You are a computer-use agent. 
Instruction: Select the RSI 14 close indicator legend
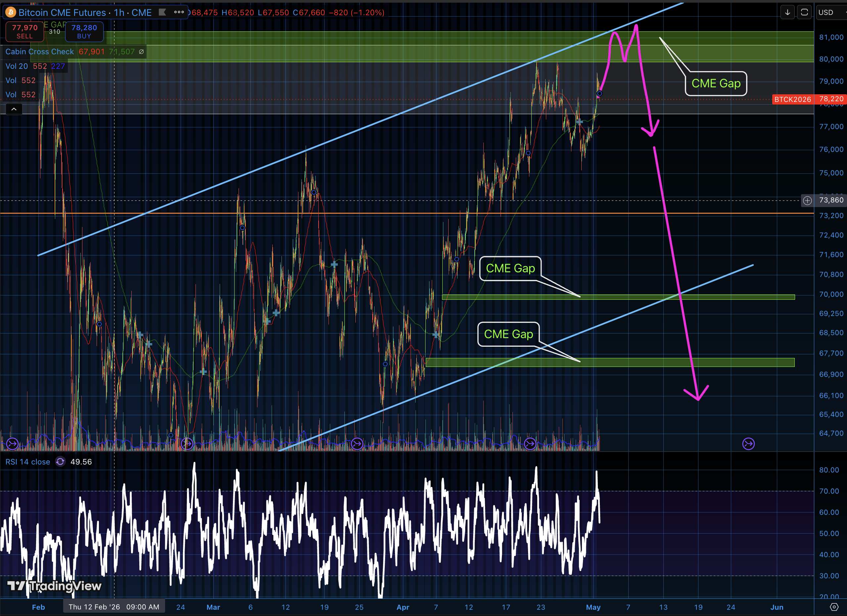click(28, 462)
